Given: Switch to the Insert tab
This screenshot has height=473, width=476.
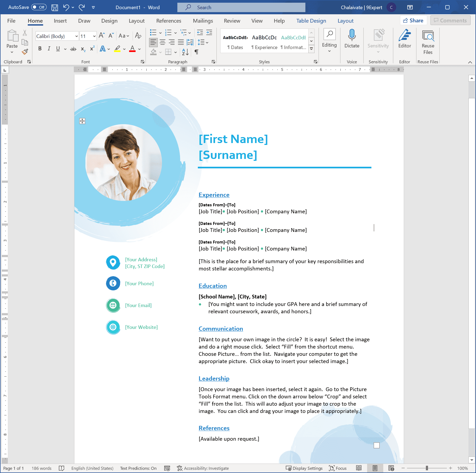Looking at the screenshot, I should tap(60, 21).
